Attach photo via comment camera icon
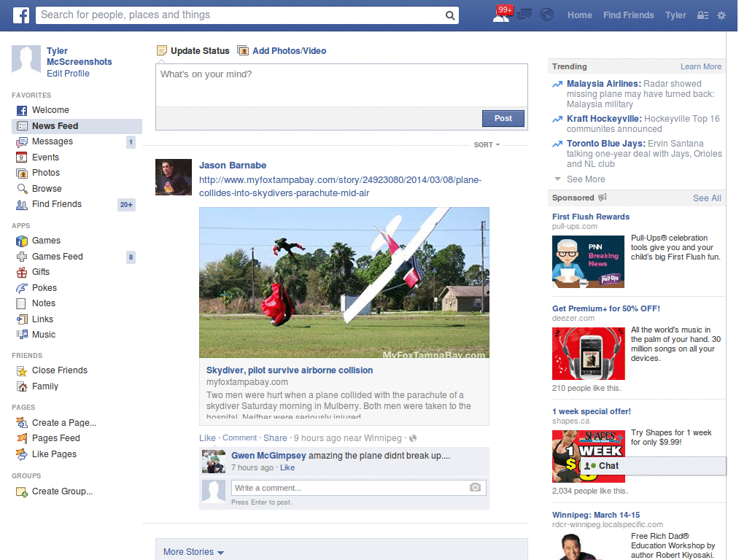The width and height of the screenshot is (747, 560). pyautogui.click(x=475, y=487)
